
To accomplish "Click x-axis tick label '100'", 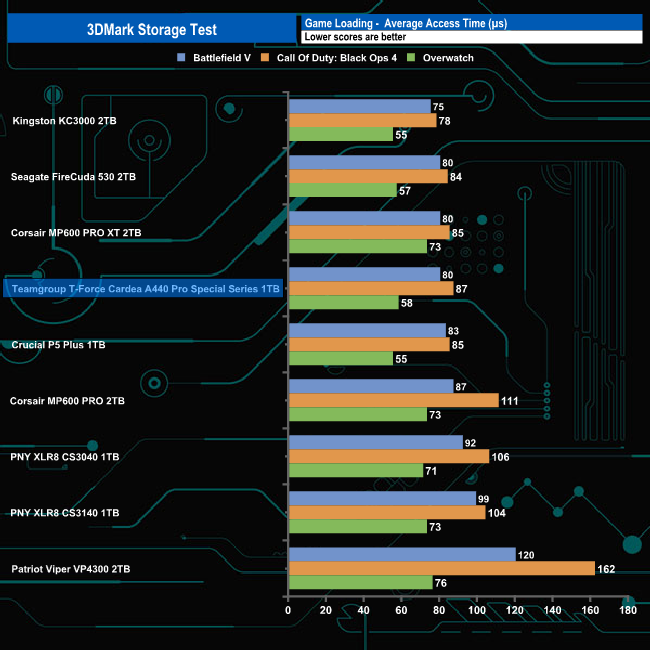I will point(477,610).
